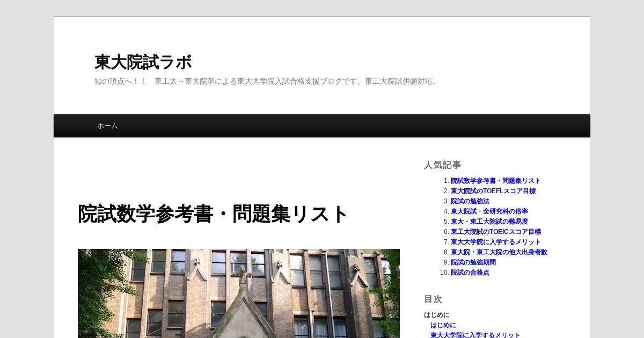The width and height of the screenshot is (644, 338).
Task: Open 東大院・東工大院の他大出身者数 link
Action: pyautogui.click(x=499, y=252)
